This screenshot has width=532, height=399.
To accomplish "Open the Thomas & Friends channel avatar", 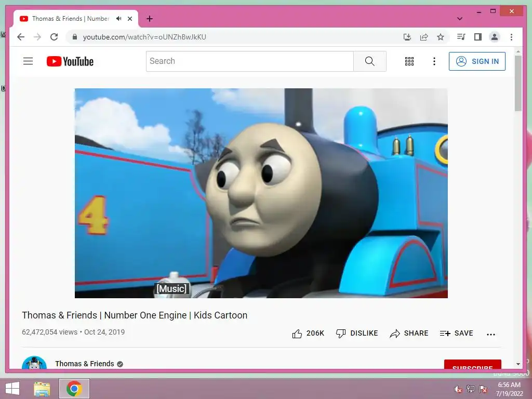I will click(x=34, y=363).
